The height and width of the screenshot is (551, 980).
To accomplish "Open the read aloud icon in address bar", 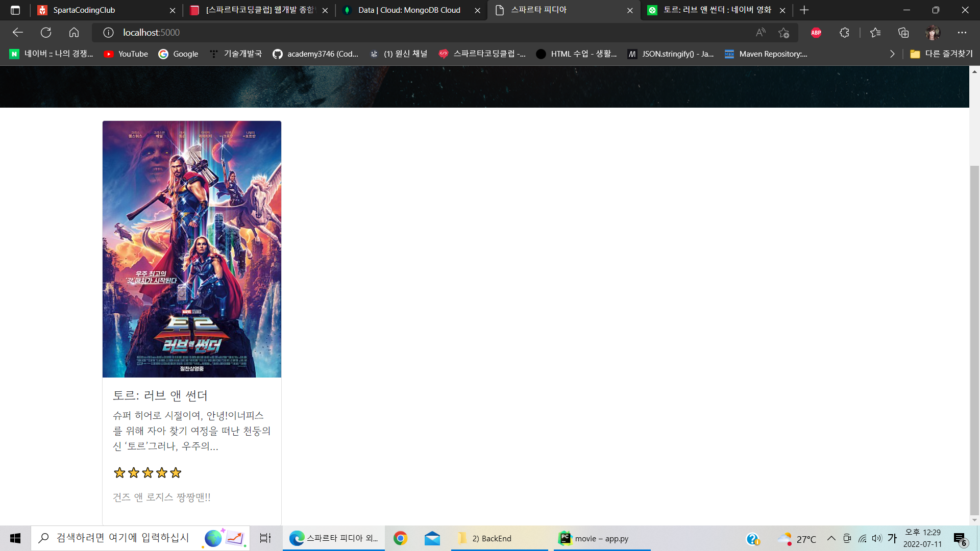I will tap(761, 33).
